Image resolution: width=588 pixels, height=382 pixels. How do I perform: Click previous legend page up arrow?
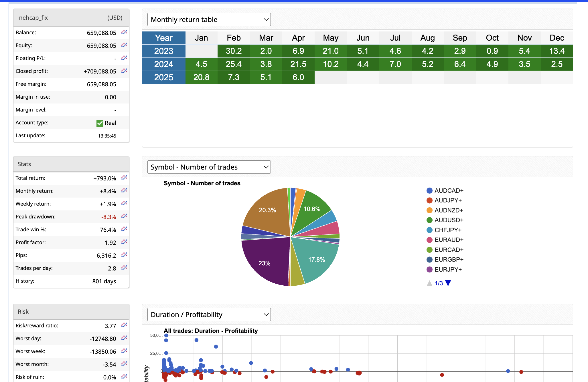429,283
